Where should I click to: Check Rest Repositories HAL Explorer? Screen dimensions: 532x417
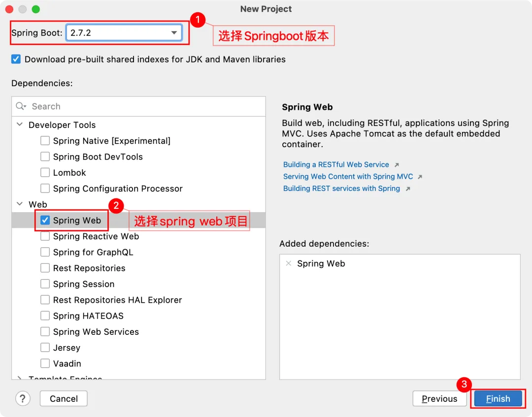(45, 300)
